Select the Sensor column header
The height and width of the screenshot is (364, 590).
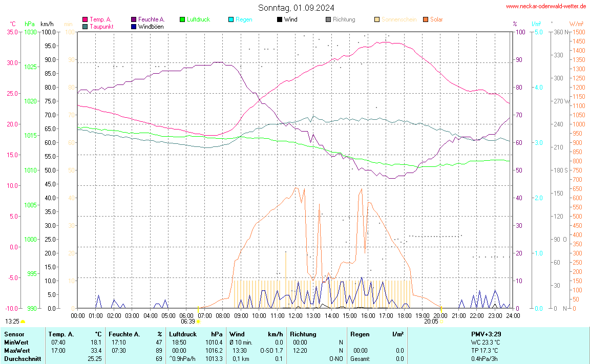14,334
